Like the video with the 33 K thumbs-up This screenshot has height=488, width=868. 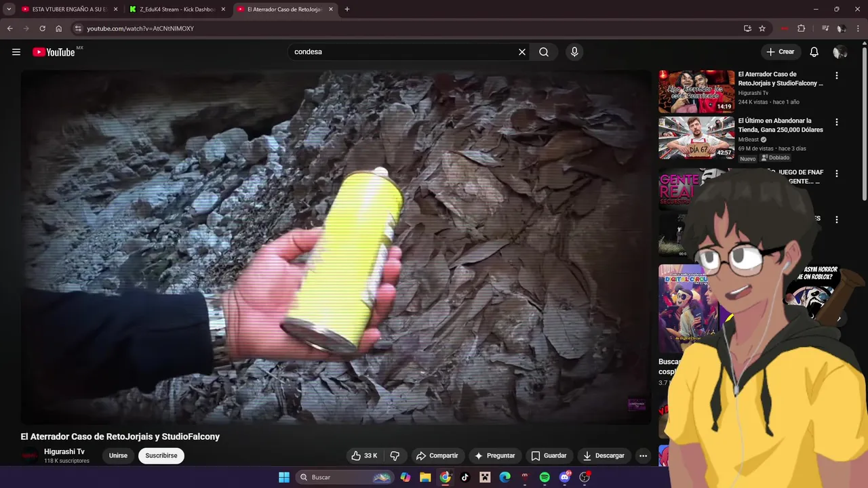[364, 455]
